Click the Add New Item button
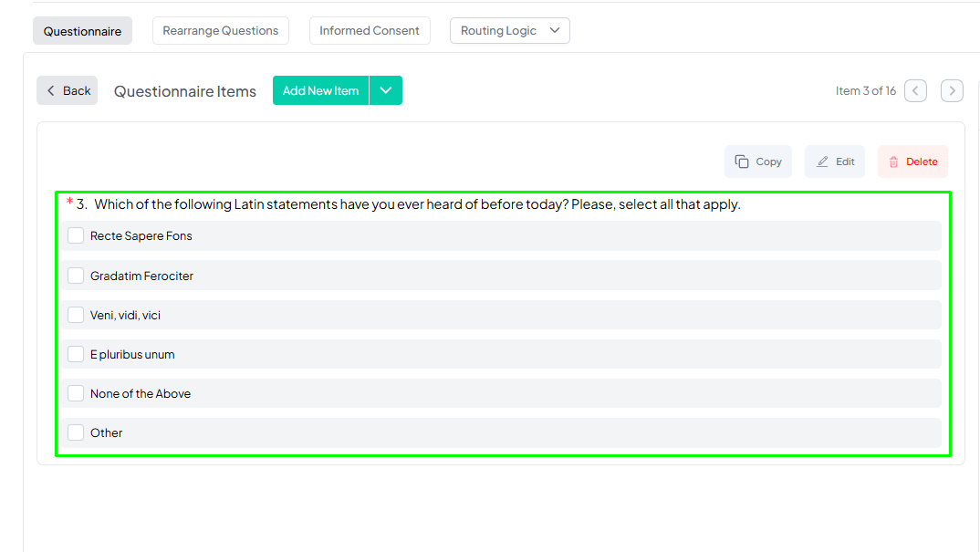Image resolution: width=980 pixels, height=552 pixels. coord(320,90)
